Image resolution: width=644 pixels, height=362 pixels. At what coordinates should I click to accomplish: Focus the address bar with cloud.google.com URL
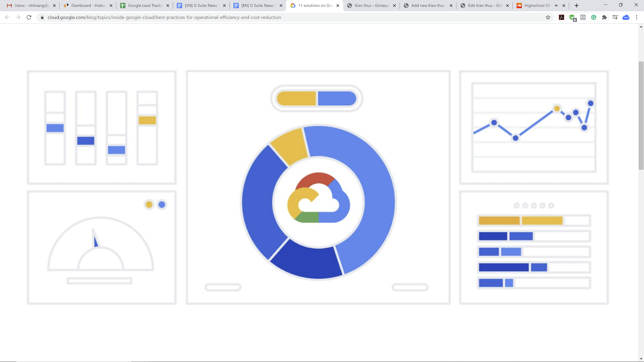164,17
